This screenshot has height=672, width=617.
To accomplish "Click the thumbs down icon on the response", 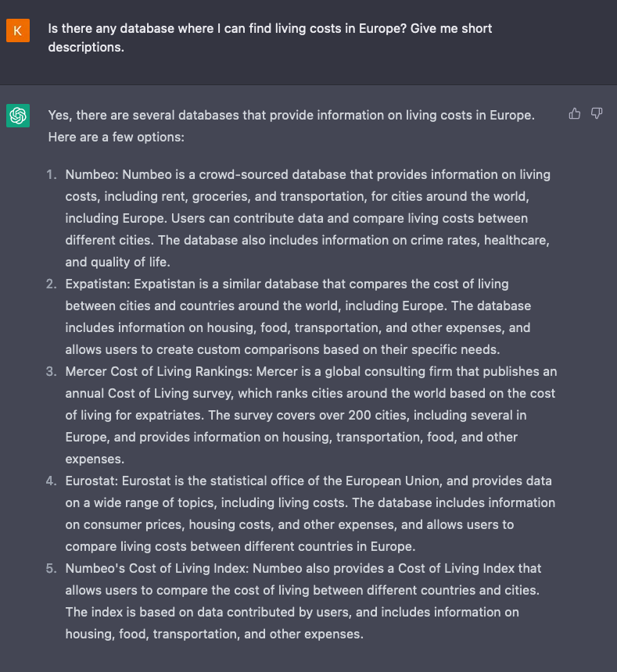I will [x=597, y=114].
